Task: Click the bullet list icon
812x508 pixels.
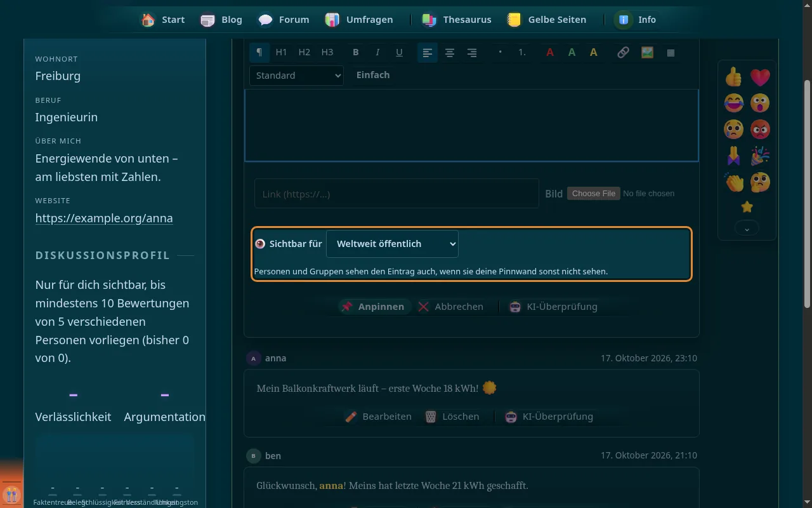Action: (x=500, y=53)
